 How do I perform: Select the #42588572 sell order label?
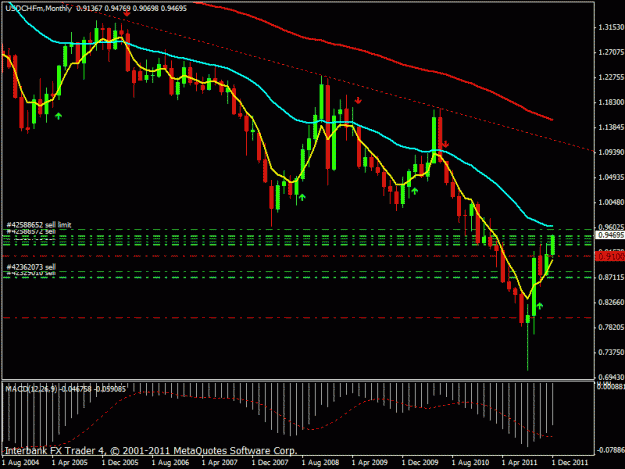pyautogui.click(x=31, y=231)
